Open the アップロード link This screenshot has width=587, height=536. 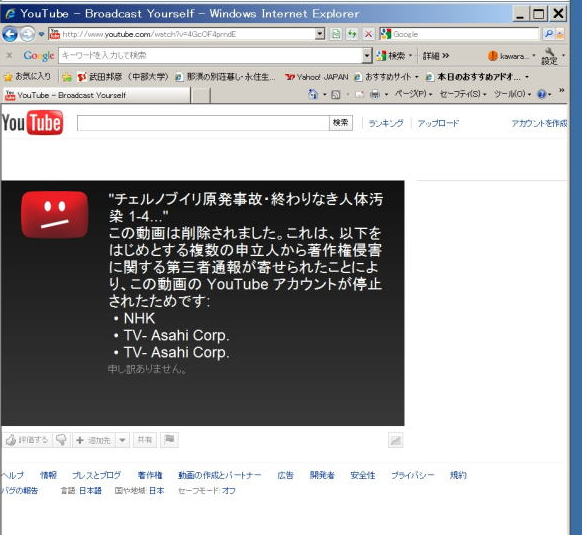pos(438,123)
